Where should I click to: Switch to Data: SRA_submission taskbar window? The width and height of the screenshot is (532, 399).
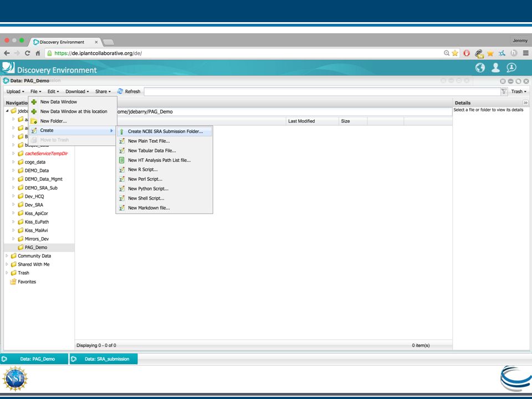click(104, 359)
